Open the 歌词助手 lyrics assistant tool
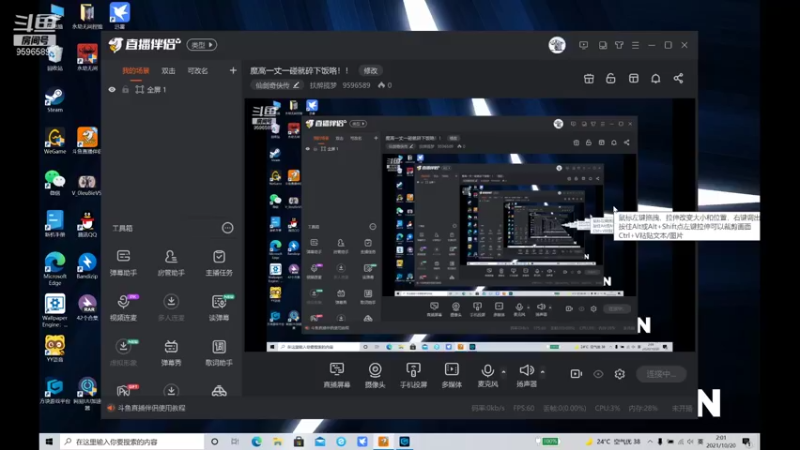This screenshot has width=800, height=450. click(x=219, y=353)
